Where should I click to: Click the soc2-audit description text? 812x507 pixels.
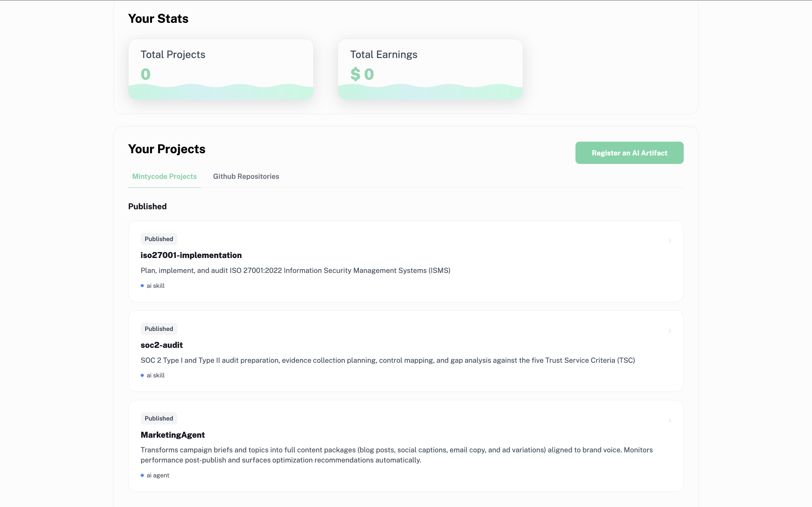point(388,361)
